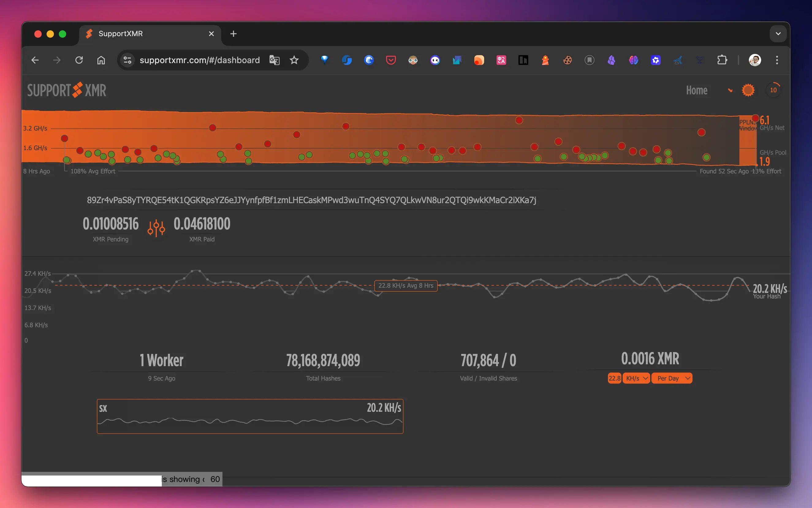
Task: Click the wallet address text
Action: [x=311, y=200]
